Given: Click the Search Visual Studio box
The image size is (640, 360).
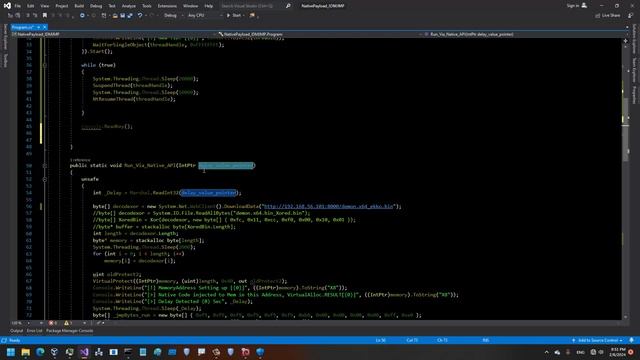Looking at the screenshot, I should click(x=251, y=6).
